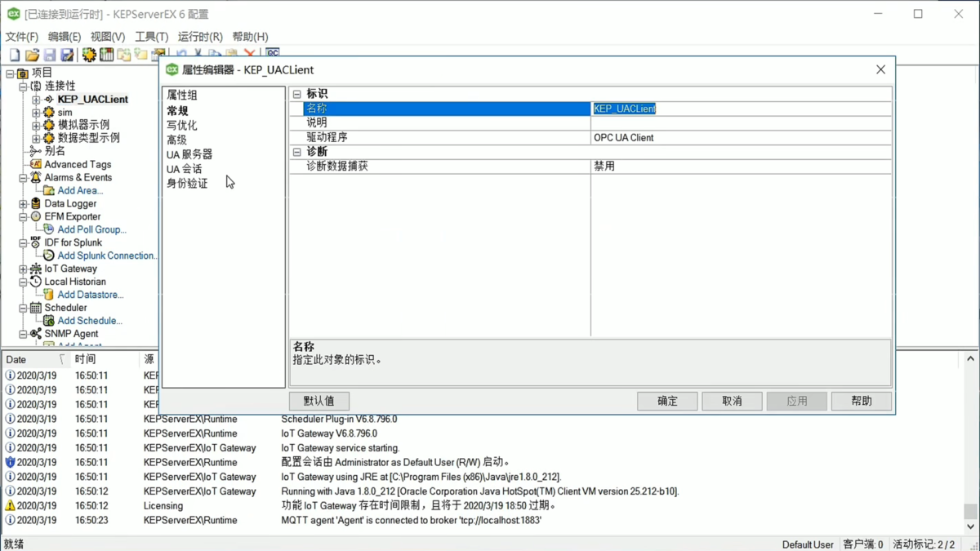Click the 诊断数据捕获 value 禁用
This screenshot has width=980, height=551.
tap(741, 167)
